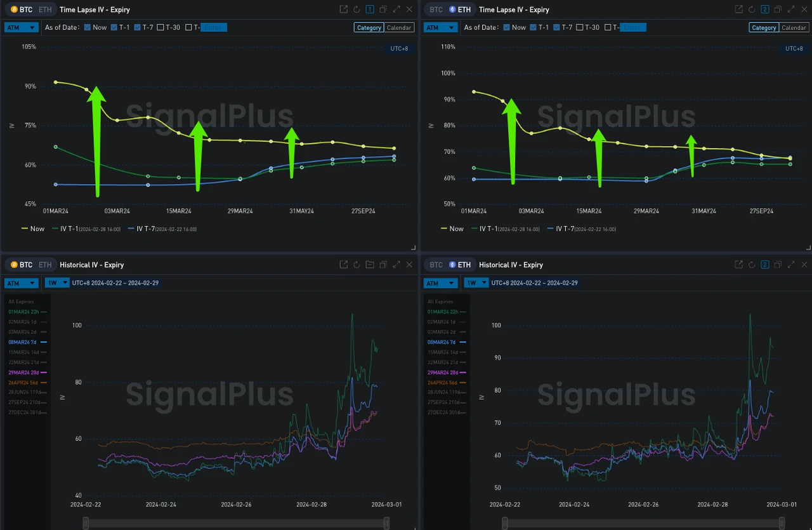Click custom T- day input field in BTC Time Lapse
This screenshot has height=530, width=812.
tap(213, 27)
